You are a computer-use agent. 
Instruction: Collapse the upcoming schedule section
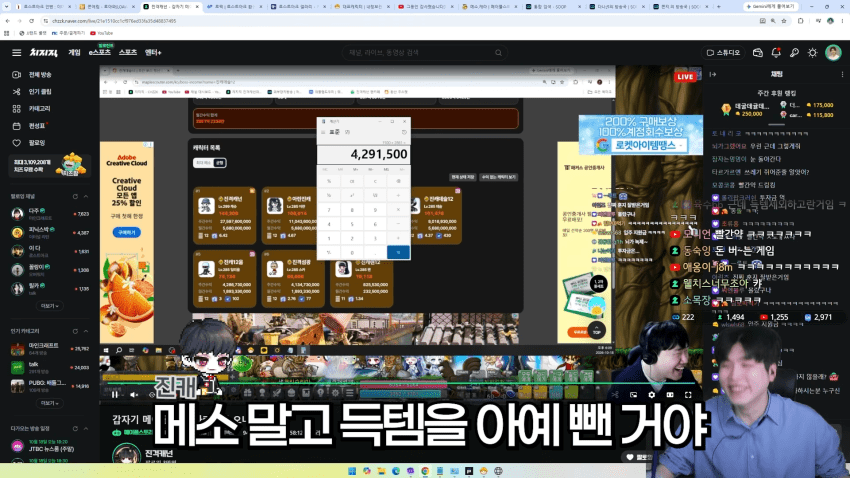pos(86,429)
